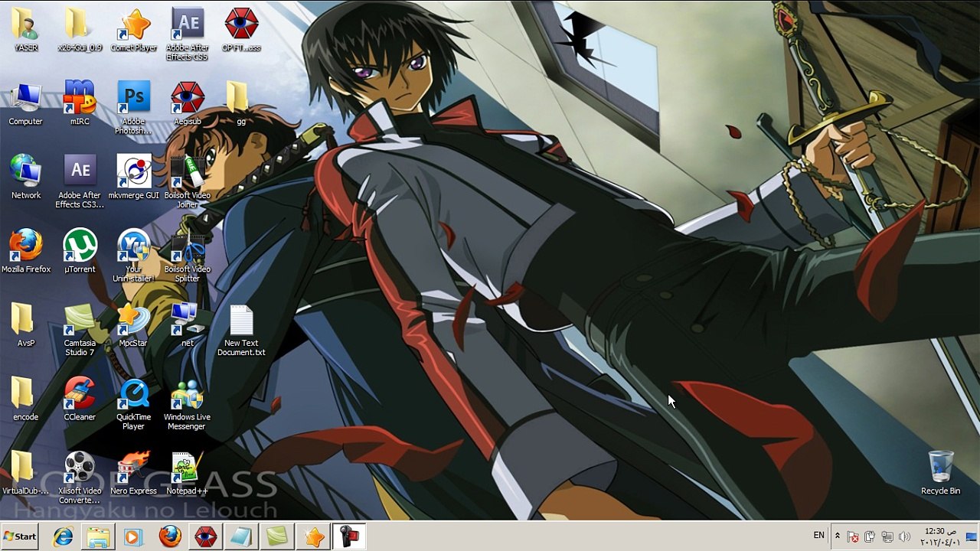
Task: Open Windows Explorer from the taskbar
Action: click(98, 536)
